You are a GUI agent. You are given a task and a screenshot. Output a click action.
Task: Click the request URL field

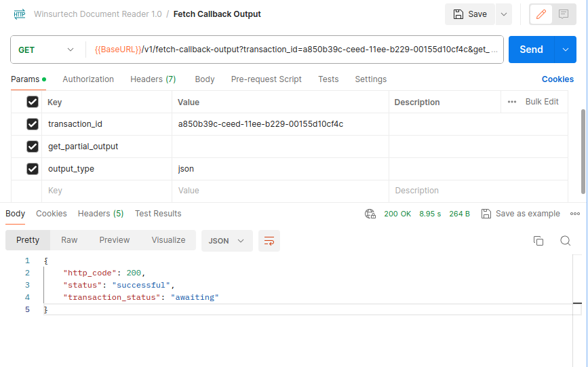[294, 50]
